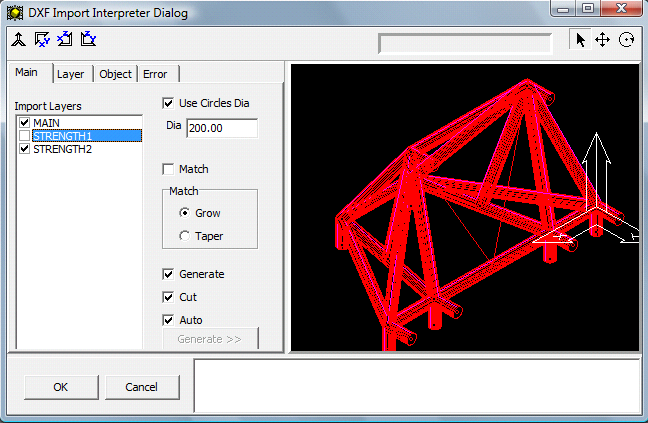The height and width of the screenshot is (423, 648).
Task: Select the rotate view tool
Action: coord(627,40)
